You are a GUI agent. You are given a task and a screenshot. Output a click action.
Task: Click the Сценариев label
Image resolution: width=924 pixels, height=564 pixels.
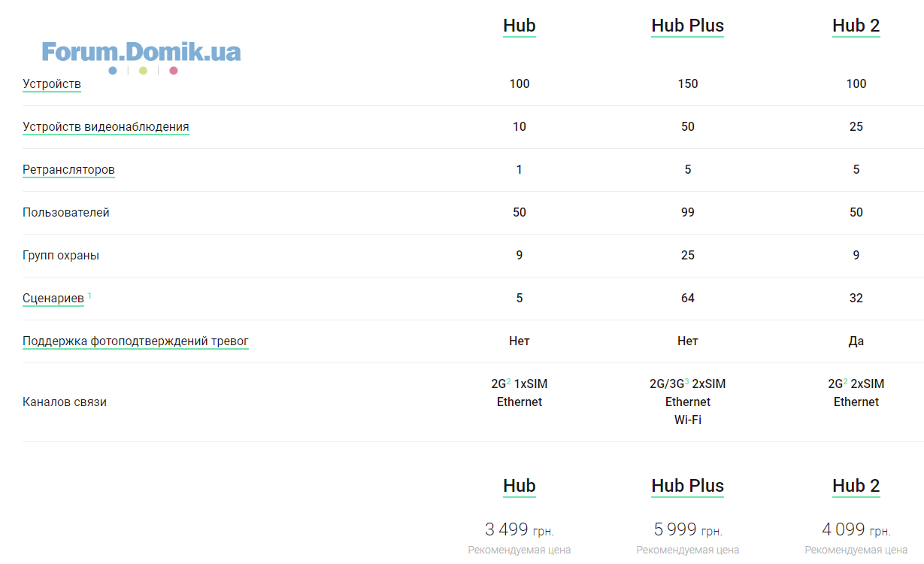pos(53,299)
